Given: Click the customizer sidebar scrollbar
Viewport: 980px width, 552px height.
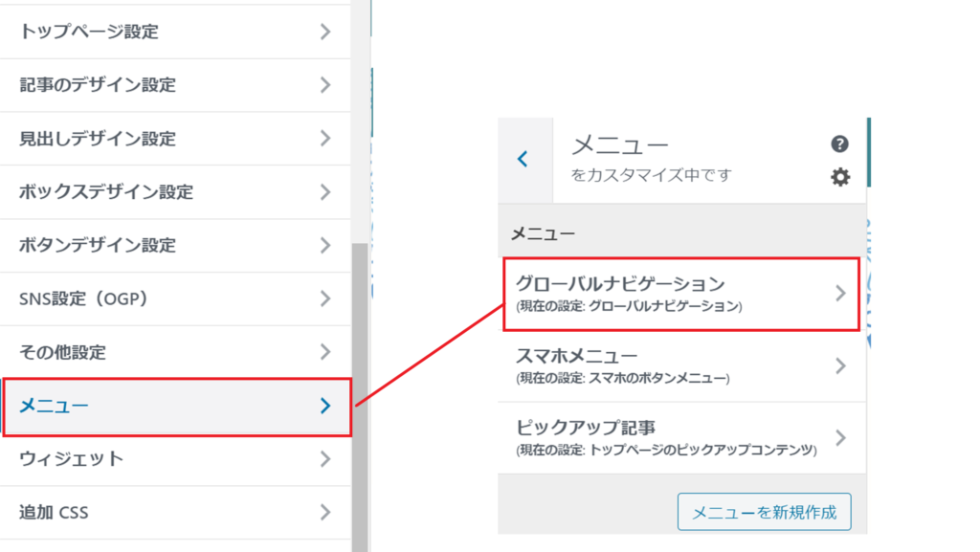Looking at the screenshot, I should click(360, 397).
